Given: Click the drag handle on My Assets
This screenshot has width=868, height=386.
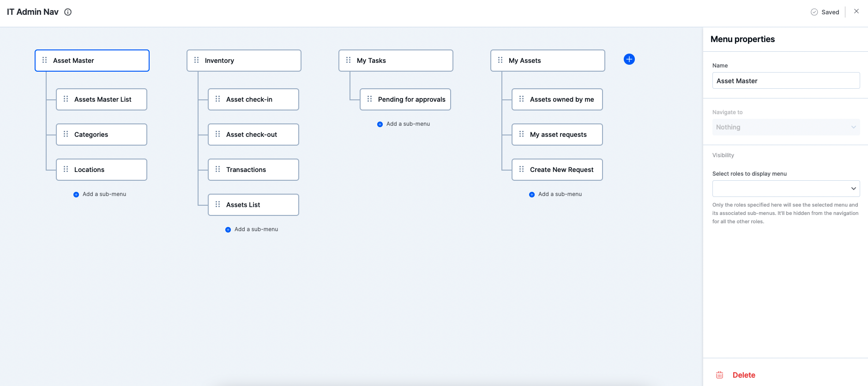Looking at the screenshot, I should (500, 60).
